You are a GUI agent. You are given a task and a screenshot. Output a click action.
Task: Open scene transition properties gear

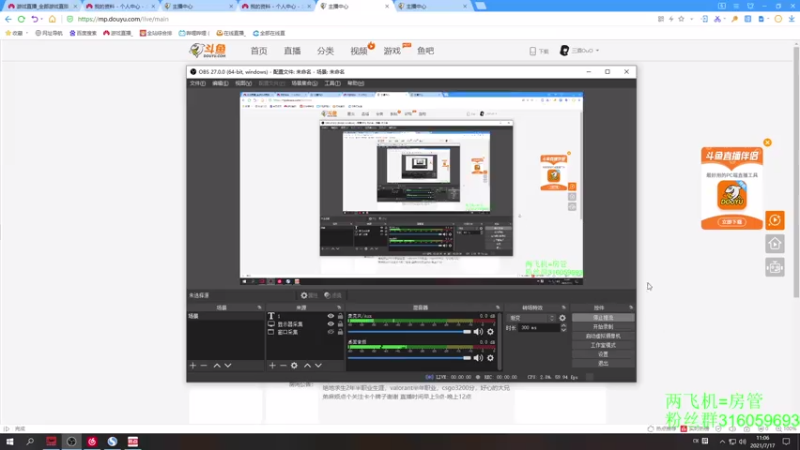(562, 318)
